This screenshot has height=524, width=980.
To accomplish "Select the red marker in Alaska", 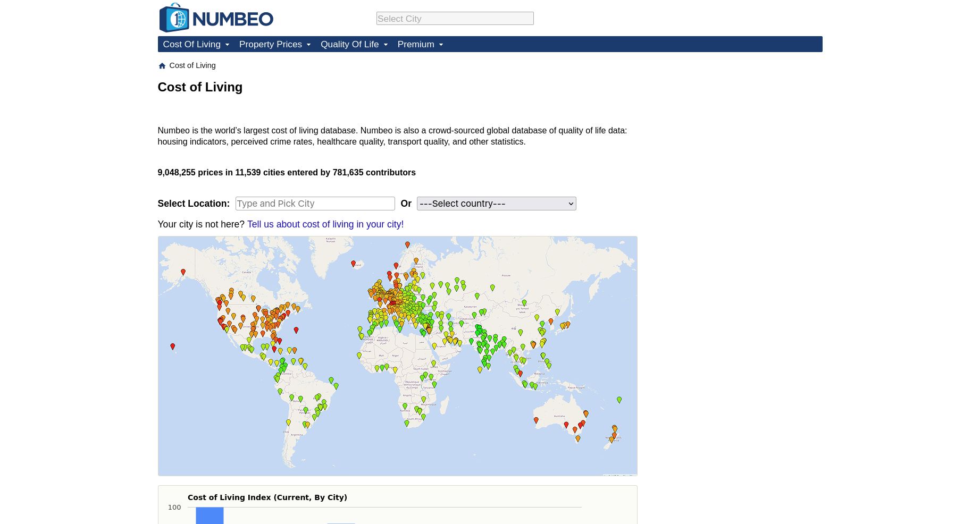I will pos(183,272).
